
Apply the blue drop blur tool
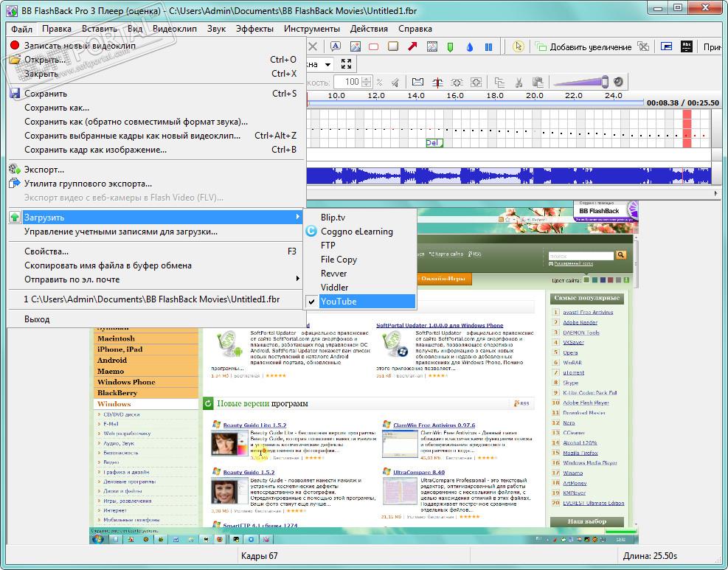469,47
